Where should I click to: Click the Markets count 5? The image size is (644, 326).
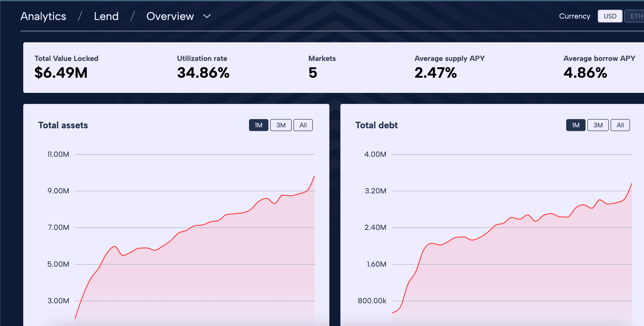pyautogui.click(x=313, y=73)
